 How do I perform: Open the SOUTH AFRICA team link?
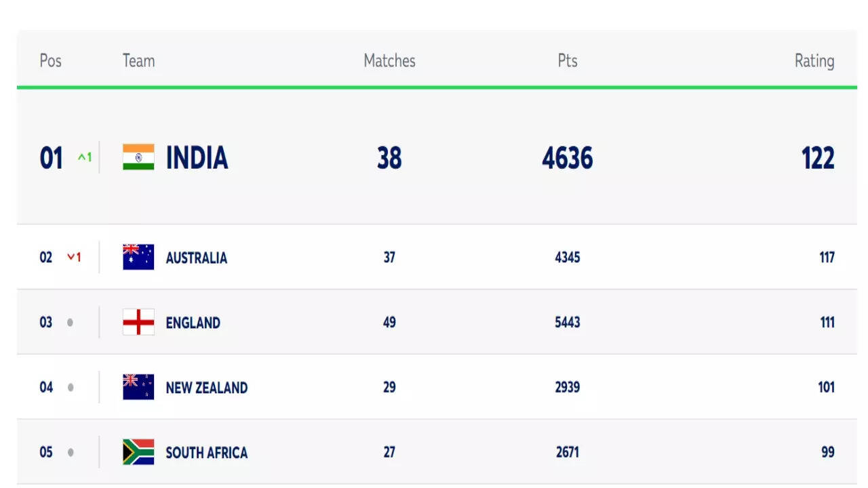pos(206,452)
